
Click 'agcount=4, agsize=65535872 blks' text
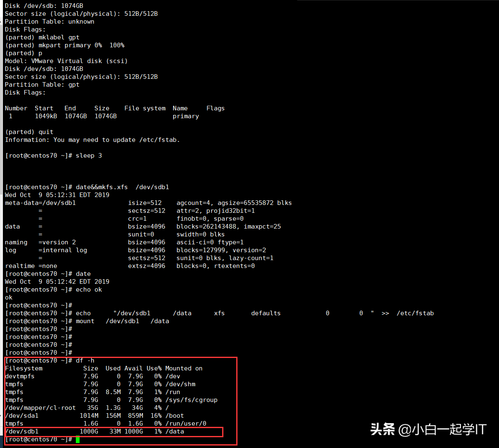[x=234, y=203]
